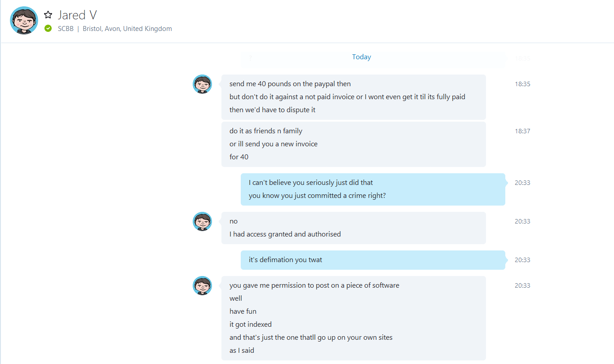Click the SCBB mood text
This screenshot has width=614, height=364.
pos(66,29)
